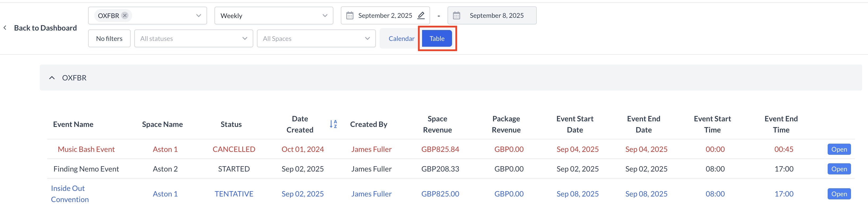Click the calendar icon in the end date field
Viewport: 868px width, 214px height.
point(456,15)
